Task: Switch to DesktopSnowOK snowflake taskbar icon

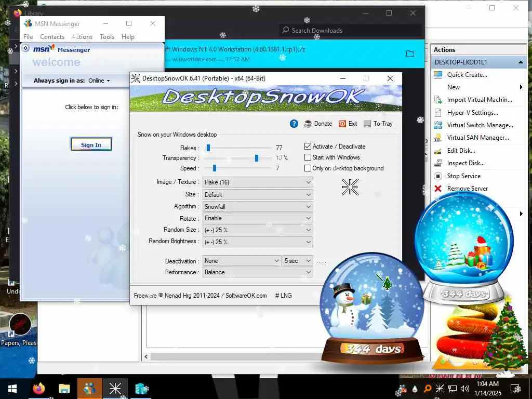Action: pos(115,389)
